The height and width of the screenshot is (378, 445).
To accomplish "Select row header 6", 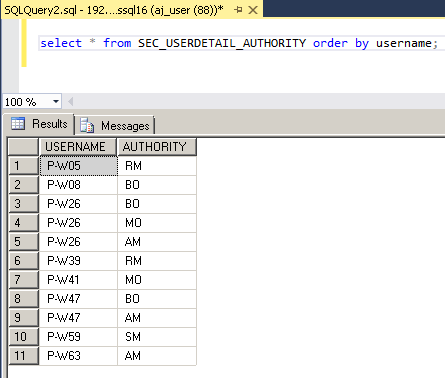I will point(23,261).
